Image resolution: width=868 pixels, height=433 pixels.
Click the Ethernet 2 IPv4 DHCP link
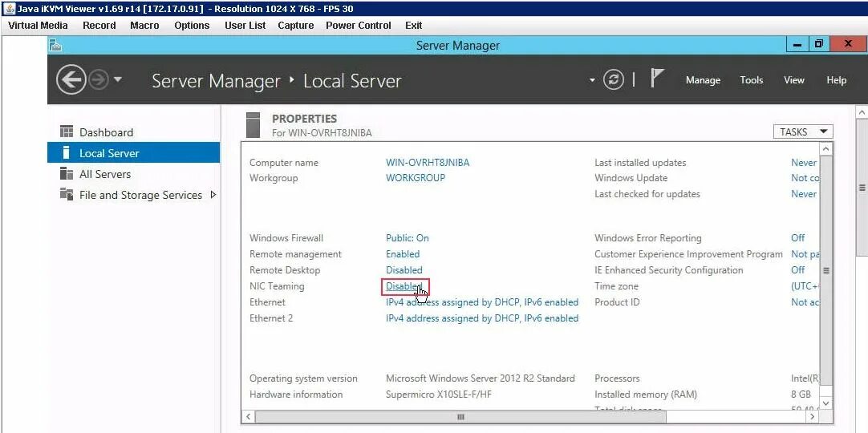click(482, 318)
